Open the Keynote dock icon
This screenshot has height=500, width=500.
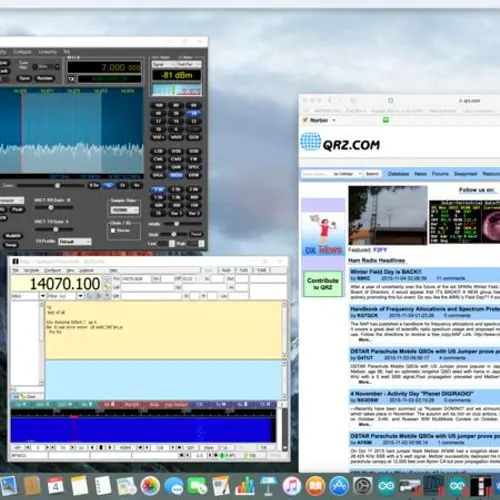[x=268, y=485]
